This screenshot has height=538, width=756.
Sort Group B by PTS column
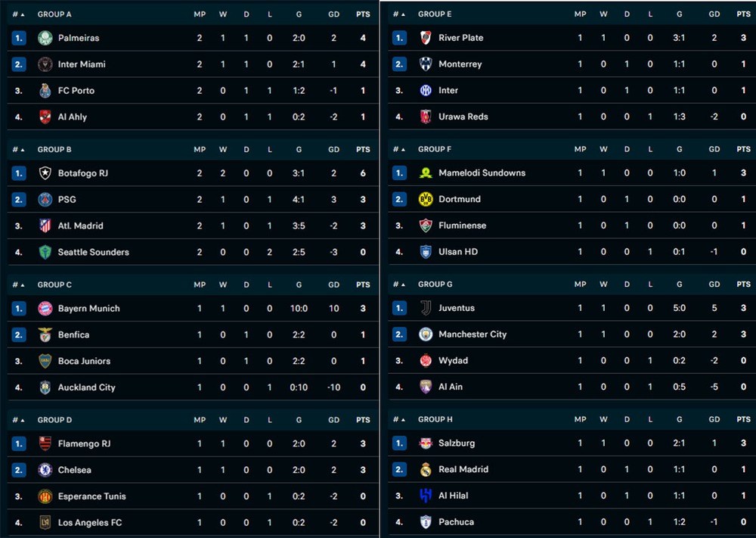(363, 150)
